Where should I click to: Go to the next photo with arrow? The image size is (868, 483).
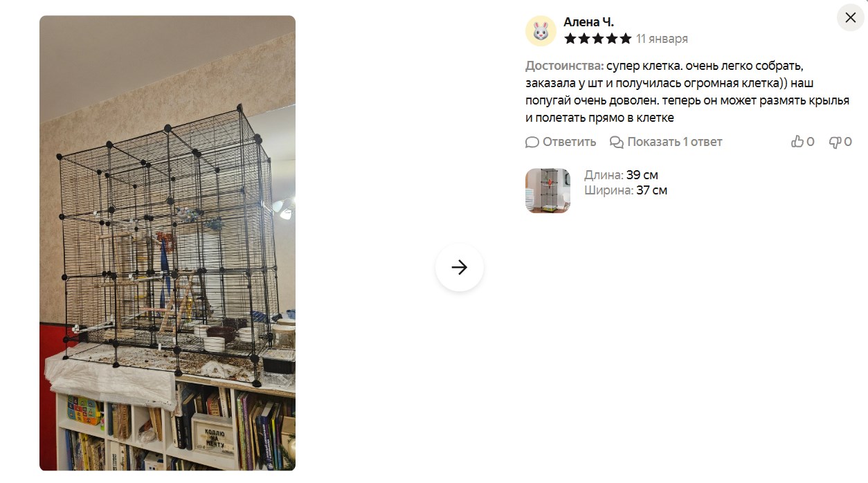460,267
